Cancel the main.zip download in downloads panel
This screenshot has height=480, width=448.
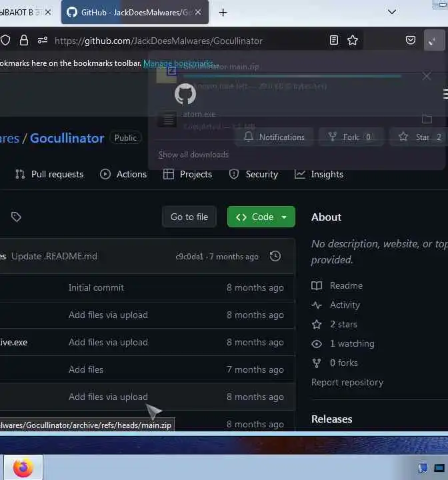click(x=427, y=76)
